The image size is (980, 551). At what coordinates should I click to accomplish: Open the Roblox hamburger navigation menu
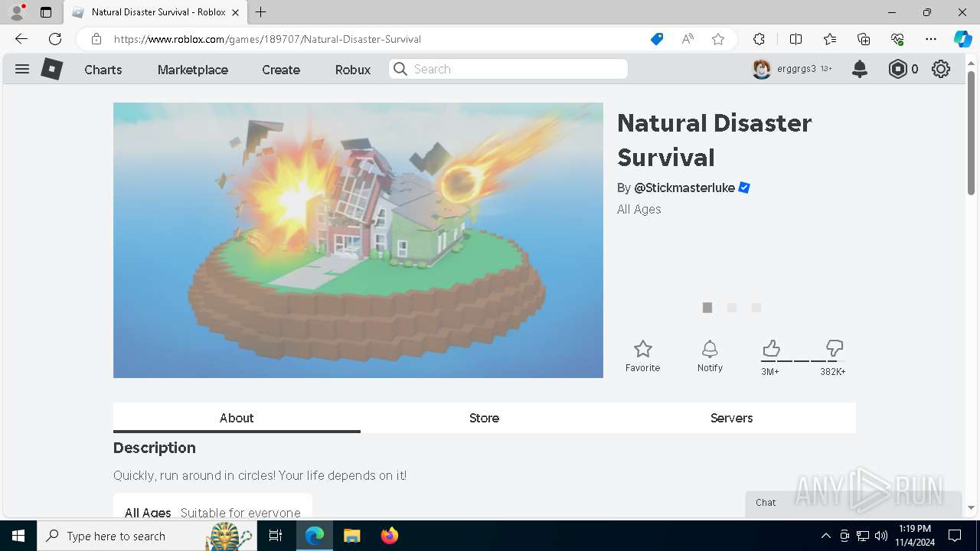[22, 69]
